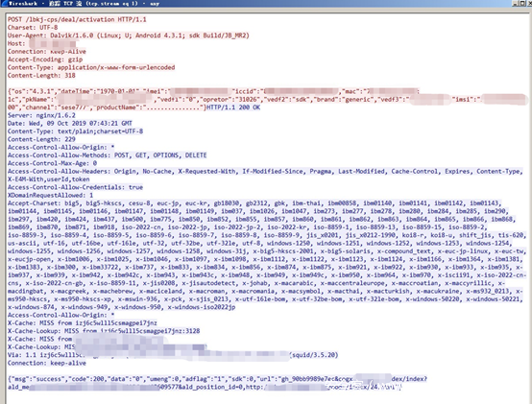Select "Access-Control-Allow-Methods: POST, GET, OPTIONS, DELETE" line

point(108,155)
